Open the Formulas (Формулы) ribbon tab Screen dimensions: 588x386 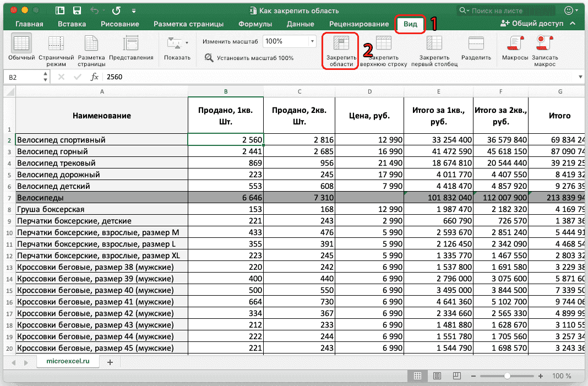255,24
